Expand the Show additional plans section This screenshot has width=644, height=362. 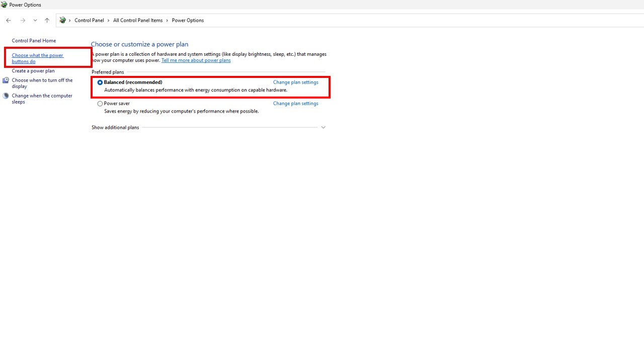click(323, 128)
